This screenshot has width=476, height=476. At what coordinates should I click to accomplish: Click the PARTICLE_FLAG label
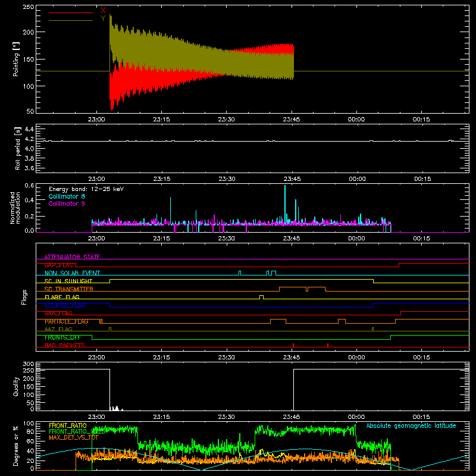tap(67, 321)
